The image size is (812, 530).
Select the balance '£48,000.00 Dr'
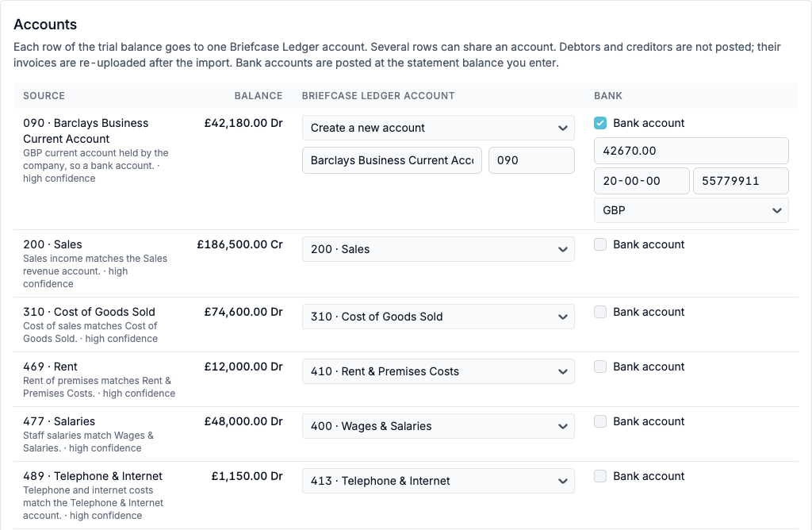pos(243,421)
